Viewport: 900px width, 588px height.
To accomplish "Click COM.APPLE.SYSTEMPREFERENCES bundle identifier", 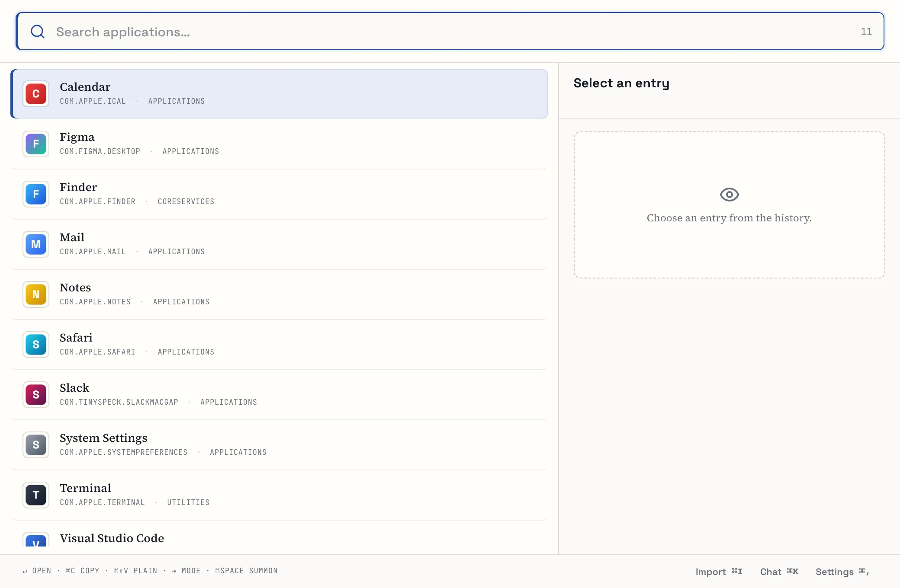I will (x=124, y=452).
